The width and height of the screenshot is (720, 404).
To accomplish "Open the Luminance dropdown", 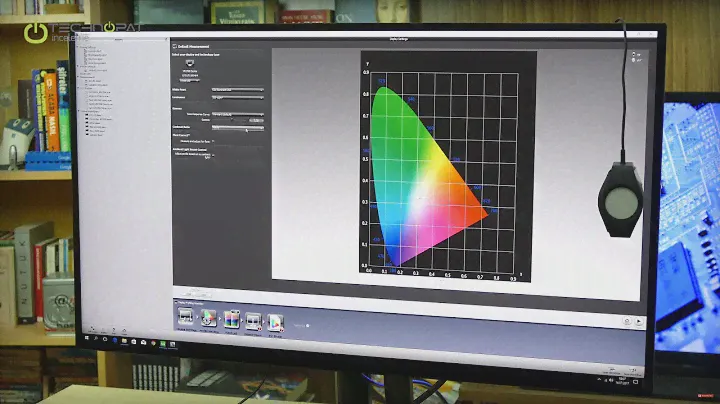I will click(238, 98).
